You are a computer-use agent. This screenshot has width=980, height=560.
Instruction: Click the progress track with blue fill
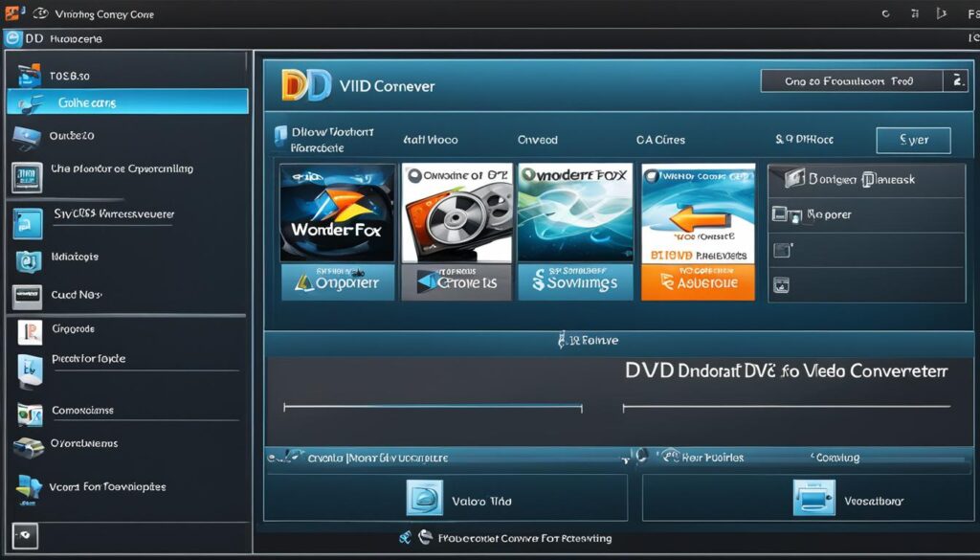433,408
